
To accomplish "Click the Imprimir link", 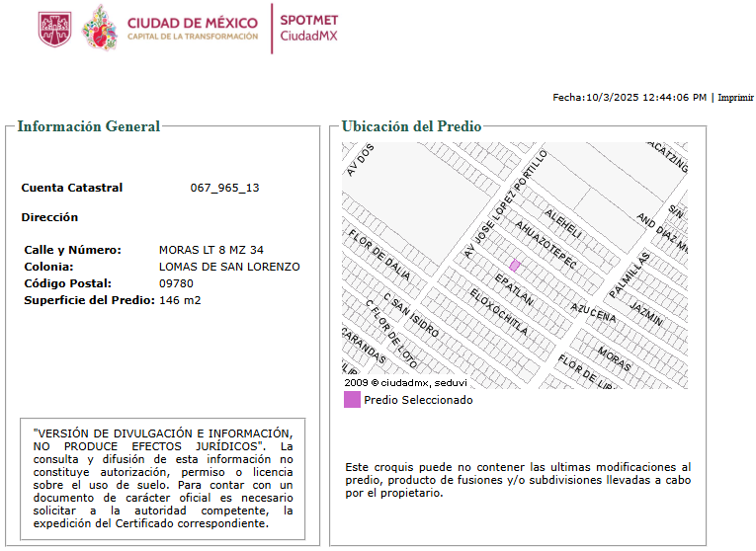I will pyautogui.click(x=735, y=98).
